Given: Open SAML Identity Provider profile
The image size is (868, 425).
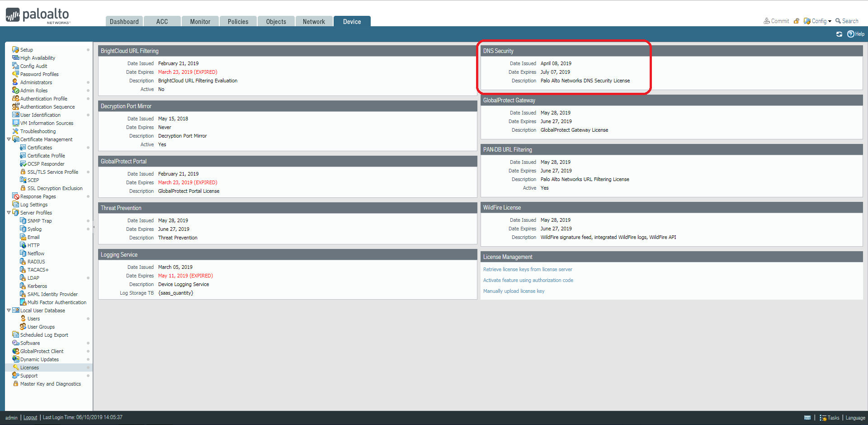Looking at the screenshot, I should tap(52, 294).
